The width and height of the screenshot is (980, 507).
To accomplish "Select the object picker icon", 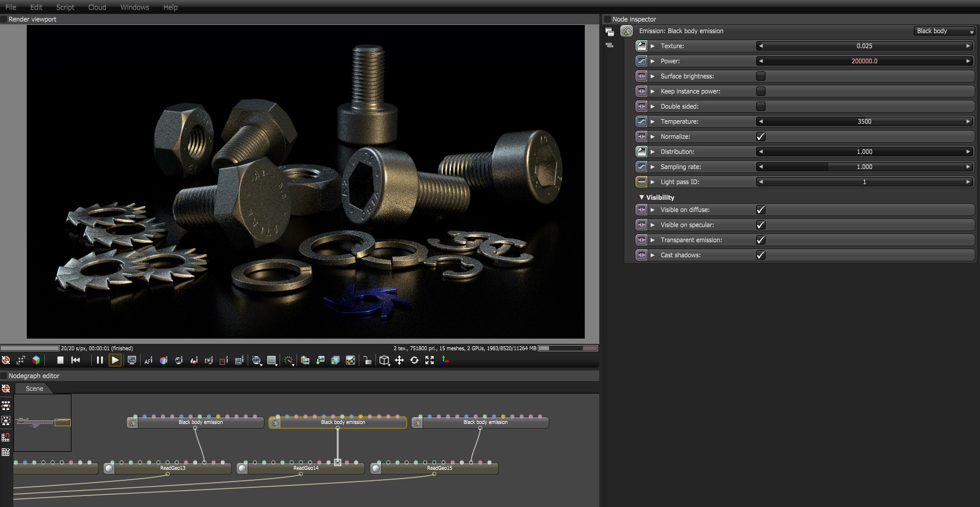I will [x=194, y=361].
